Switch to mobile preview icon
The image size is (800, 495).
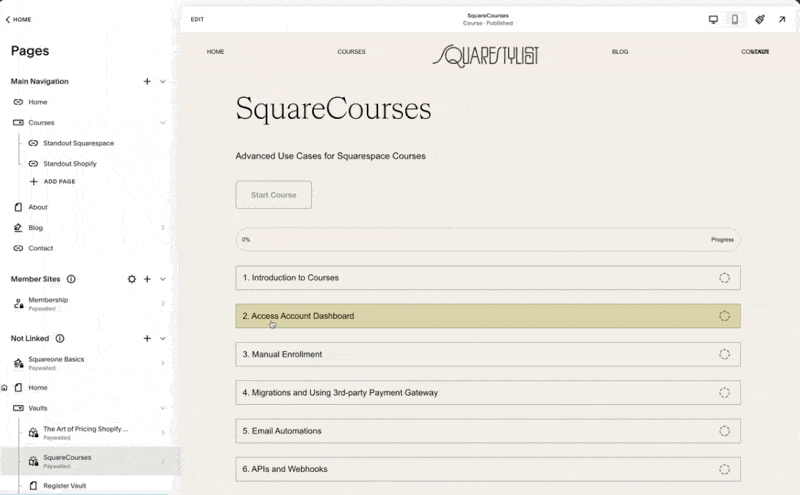point(735,19)
